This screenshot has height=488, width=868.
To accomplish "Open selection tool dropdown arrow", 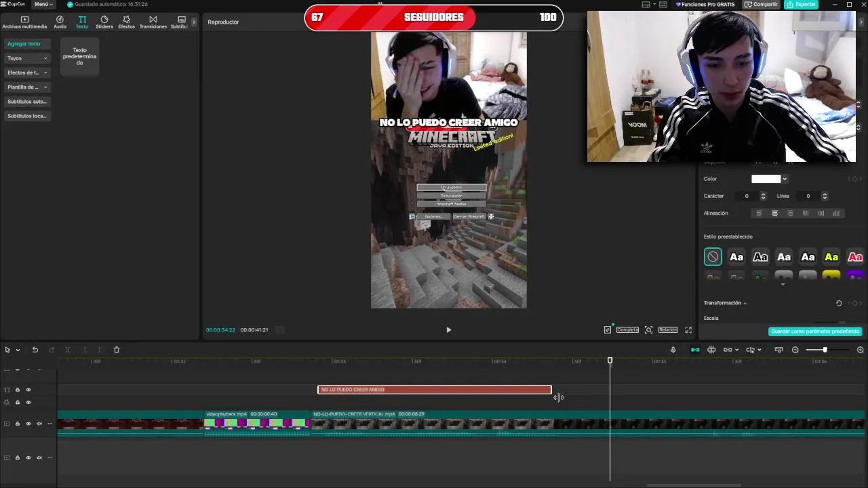I will tap(18, 350).
